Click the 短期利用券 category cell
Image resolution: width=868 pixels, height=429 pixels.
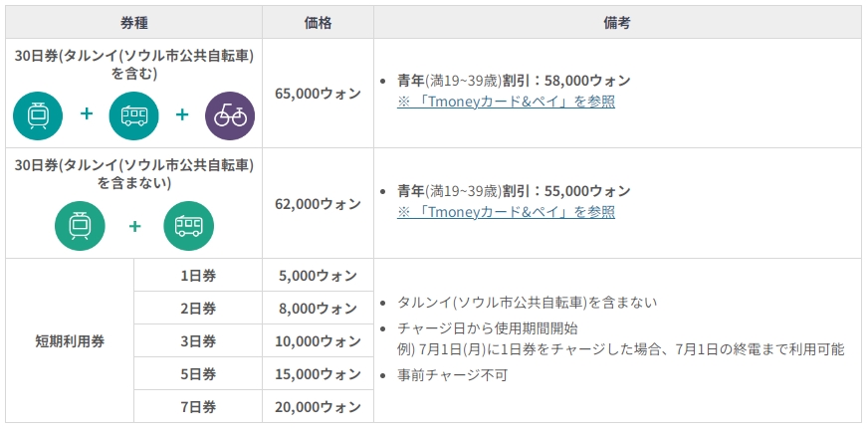point(70,341)
